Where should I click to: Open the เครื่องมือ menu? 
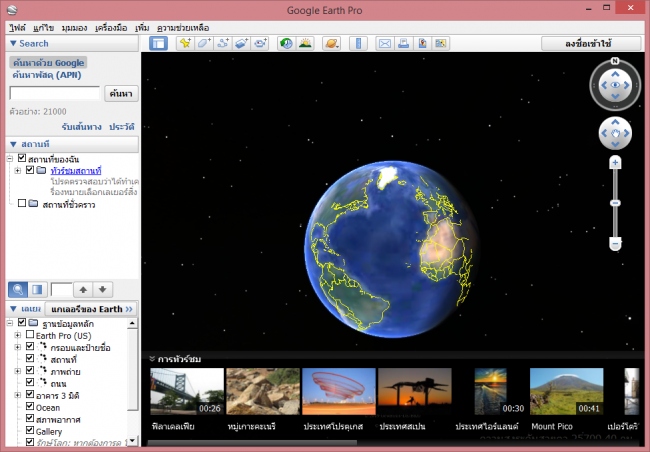pos(109,26)
